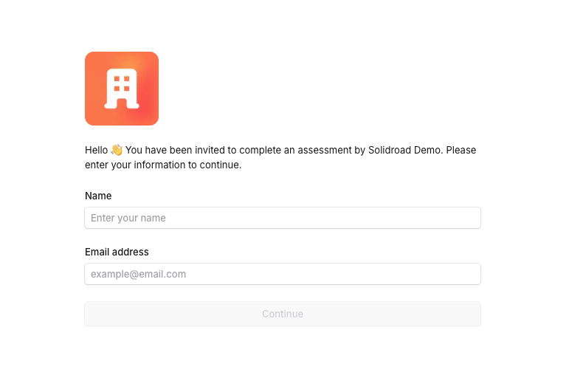
Task: Focus the Name input field
Action: [283, 218]
